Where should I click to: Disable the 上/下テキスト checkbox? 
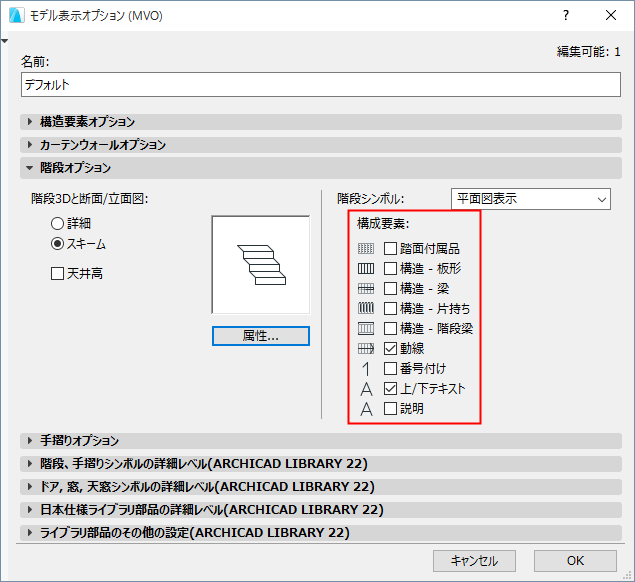point(390,389)
